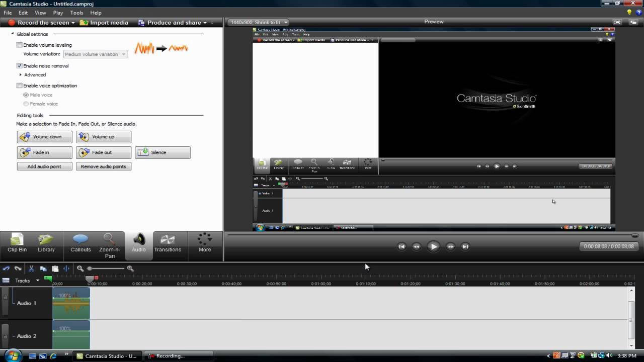Expand hidden quick launch icons chevron

click(66, 354)
